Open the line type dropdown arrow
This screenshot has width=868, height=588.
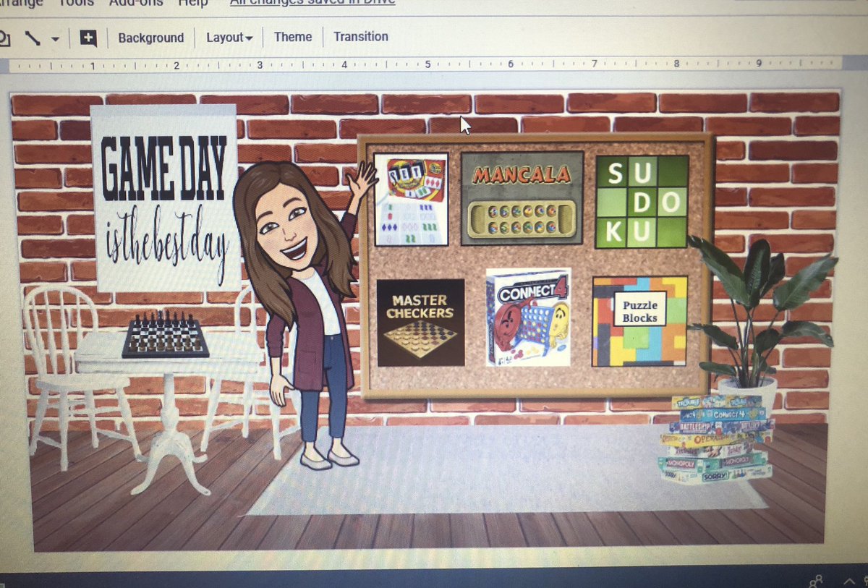coord(55,39)
